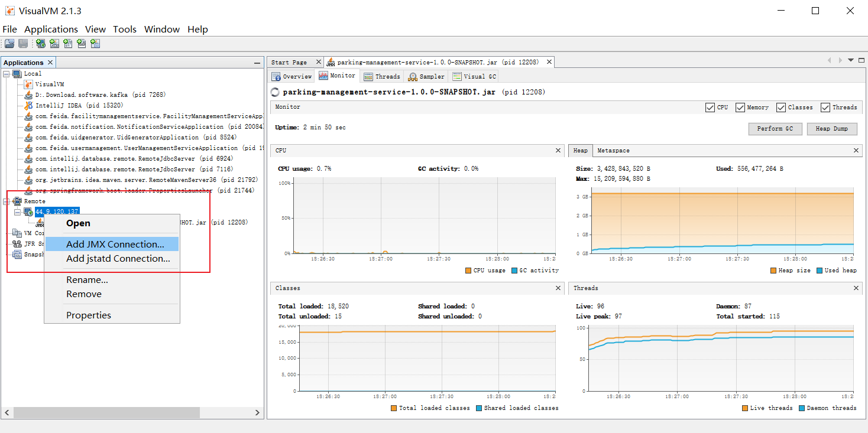The image size is (868, 433).
Task: Select the IntelliJ IDEA icon in tree
Action: [x=28, y=106]
